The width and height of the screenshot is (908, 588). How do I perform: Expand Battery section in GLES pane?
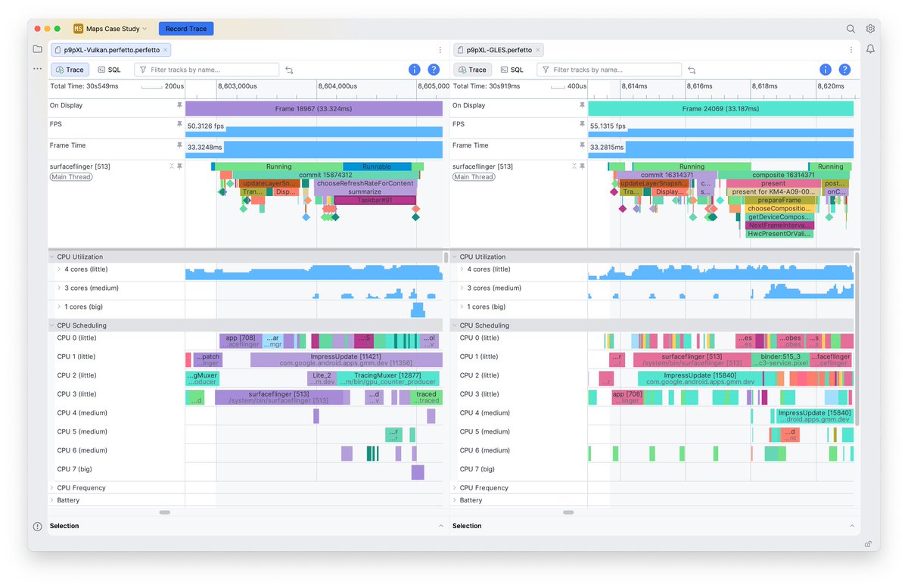pos(455,500)
